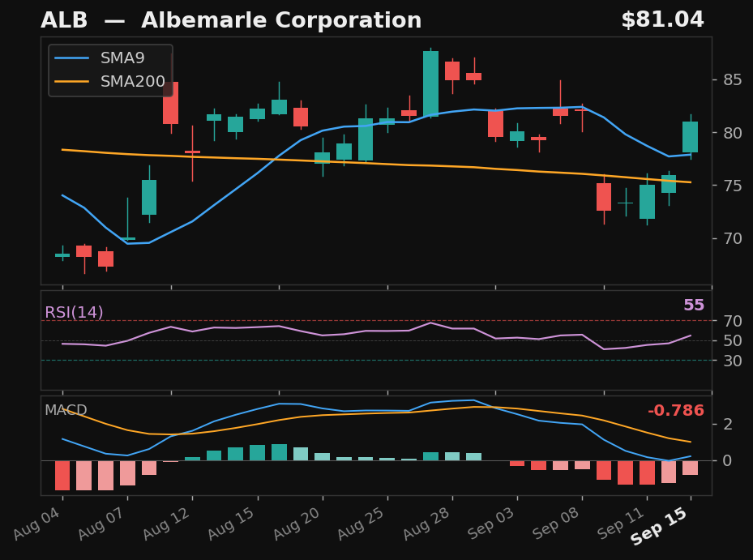Click the first red MACD histogram bar
The image size is (753, 560).
(62, 476)
